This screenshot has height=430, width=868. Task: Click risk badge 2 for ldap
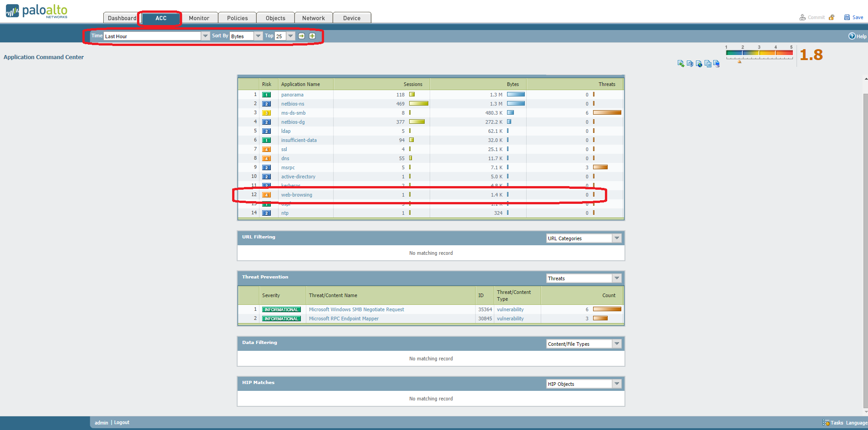click(x=267, y=131)
